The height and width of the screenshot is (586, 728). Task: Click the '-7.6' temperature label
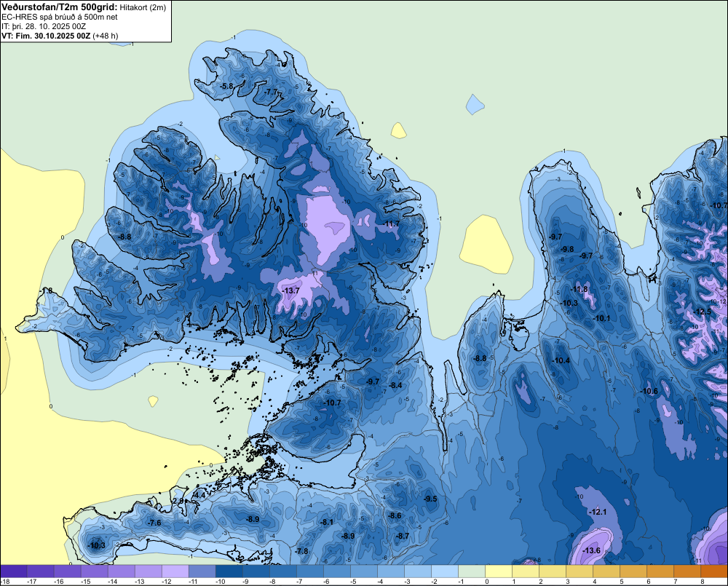click(154, 523)
